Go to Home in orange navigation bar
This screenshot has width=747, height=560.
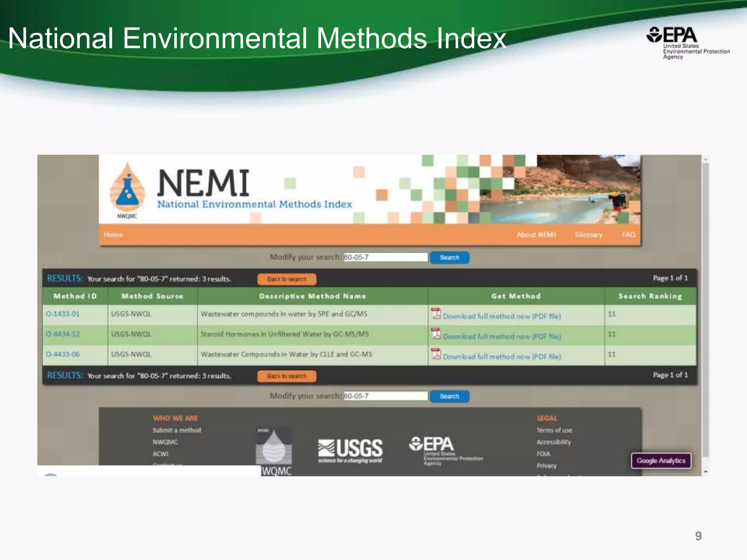[x=113, y=235]
